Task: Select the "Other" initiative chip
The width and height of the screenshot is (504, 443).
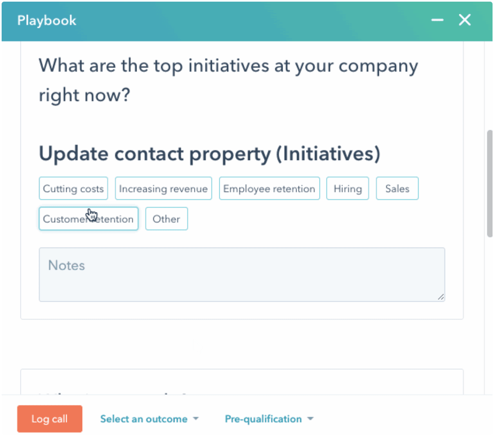Action: (166, 219)
